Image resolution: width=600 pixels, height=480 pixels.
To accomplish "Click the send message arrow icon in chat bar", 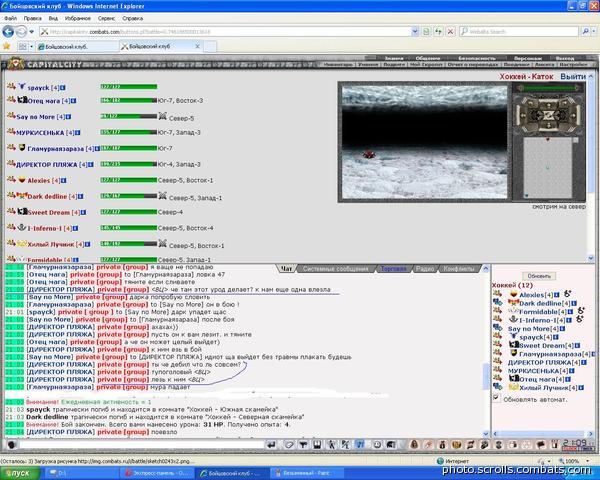I will pyautogui.click(x=271, y=445).
